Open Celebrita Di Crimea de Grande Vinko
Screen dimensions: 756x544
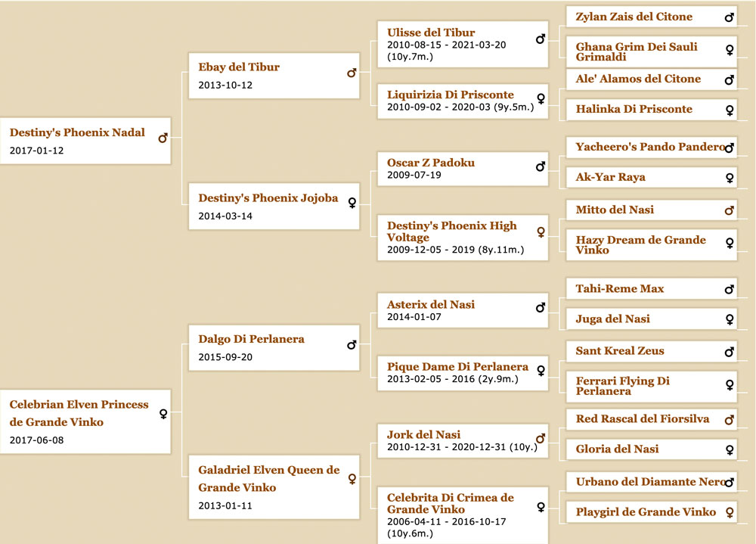451,503
